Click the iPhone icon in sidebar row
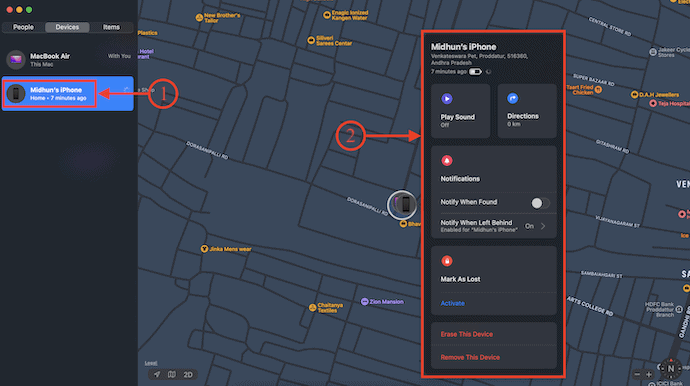Image resolution: width=690 pixels, height=386 pixels. point(16,93)
